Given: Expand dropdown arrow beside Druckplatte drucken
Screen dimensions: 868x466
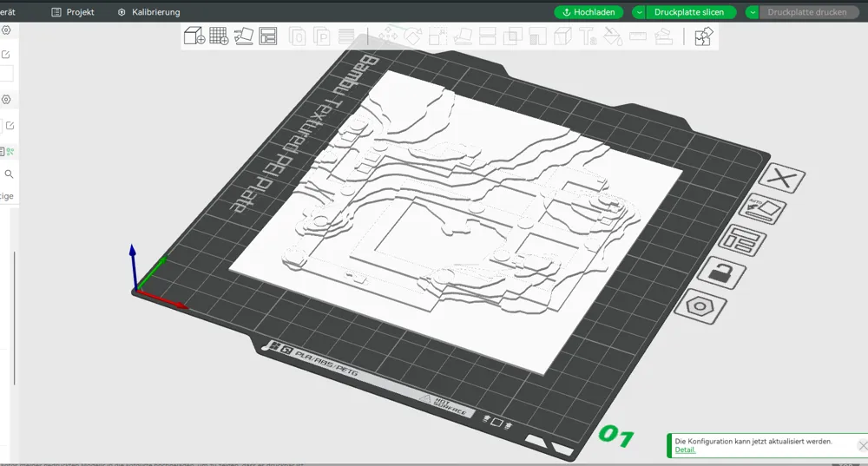Looking at the screenshot, I should click(x=753, y=12).
